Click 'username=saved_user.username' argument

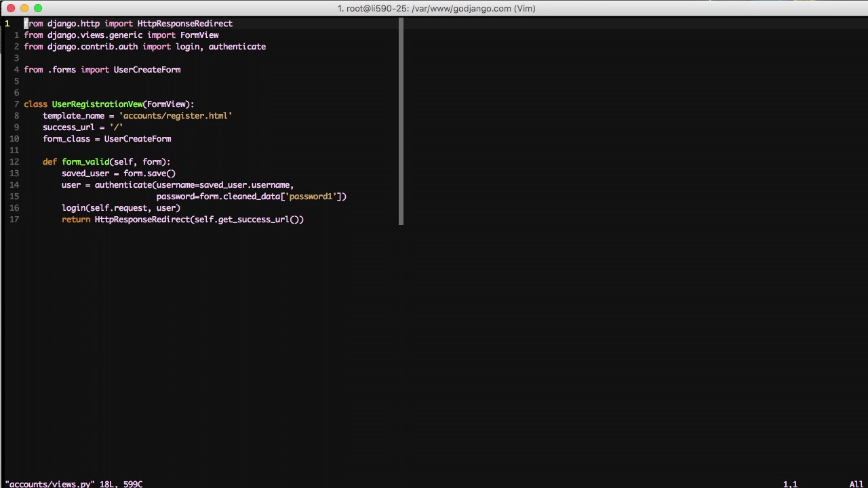coord(224,185)
